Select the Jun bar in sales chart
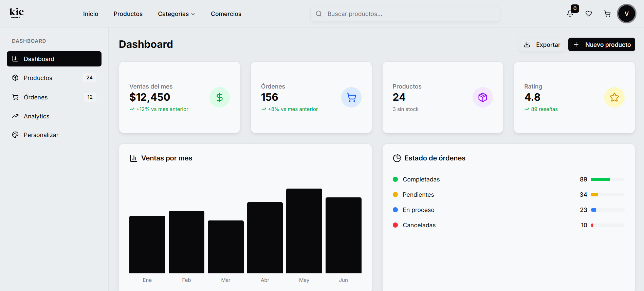 tap(344, 235)
